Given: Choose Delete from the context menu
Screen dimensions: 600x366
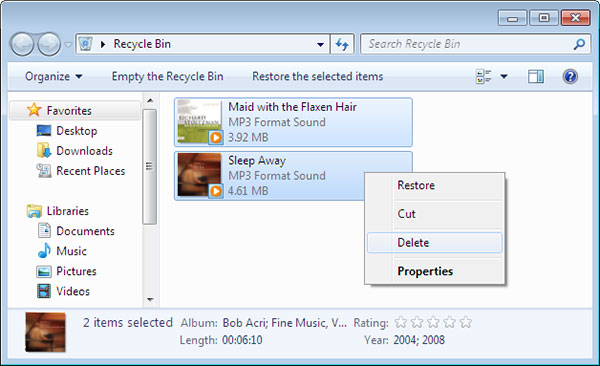Looking at the screenshot, I should pos(434,242).
